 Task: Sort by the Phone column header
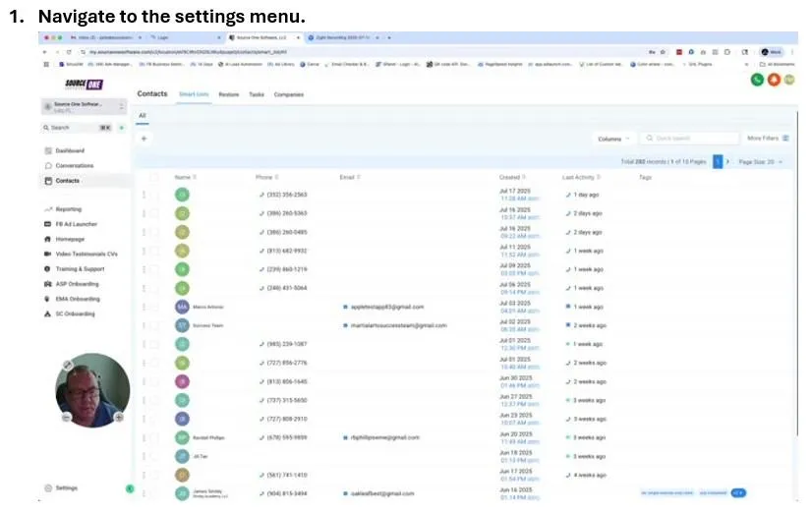(266, 177)
